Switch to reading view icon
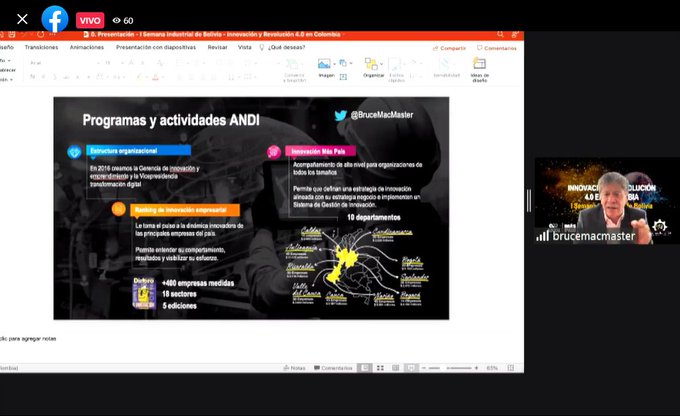Image resolution: width=680 pixels, height=416 pixels. (396, 368)
